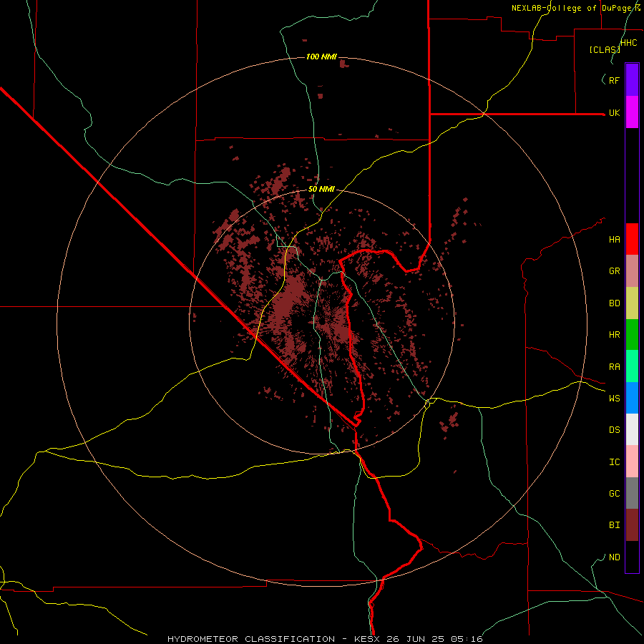Click the 'RF' legend label
This screenshot has height=644, width=644.
[x=614, y=80]
